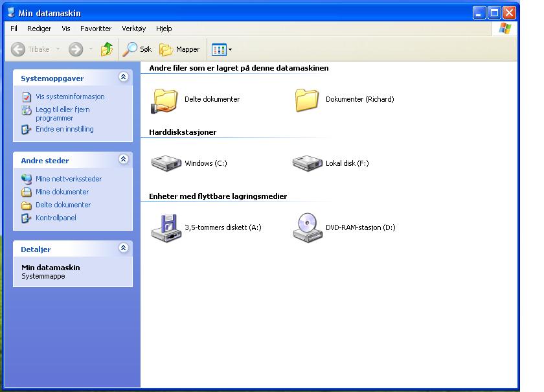Click the Vis systeminformasjon link

[70, 97]
